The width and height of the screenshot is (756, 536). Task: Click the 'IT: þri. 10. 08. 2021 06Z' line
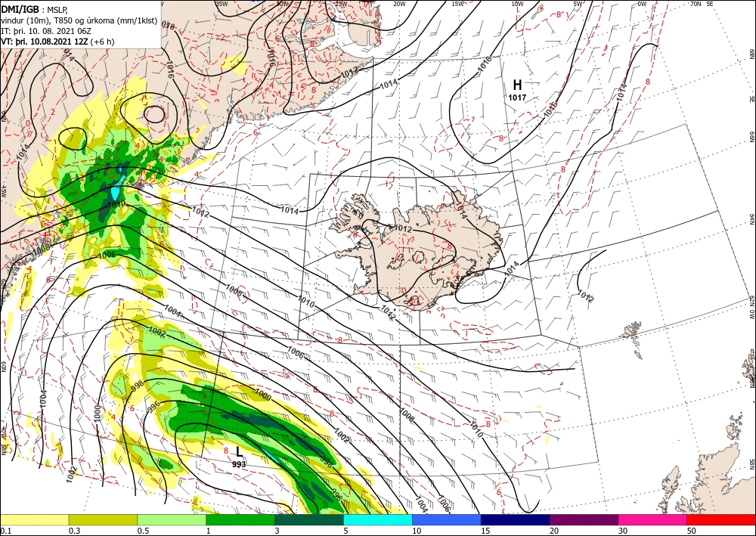tap(46, 30)
